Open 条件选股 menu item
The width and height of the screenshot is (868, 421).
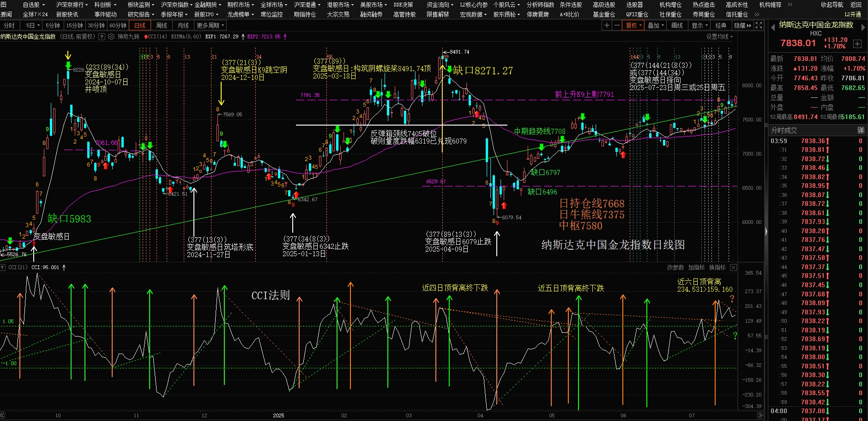pyautogui.click(x=571, y=5)
